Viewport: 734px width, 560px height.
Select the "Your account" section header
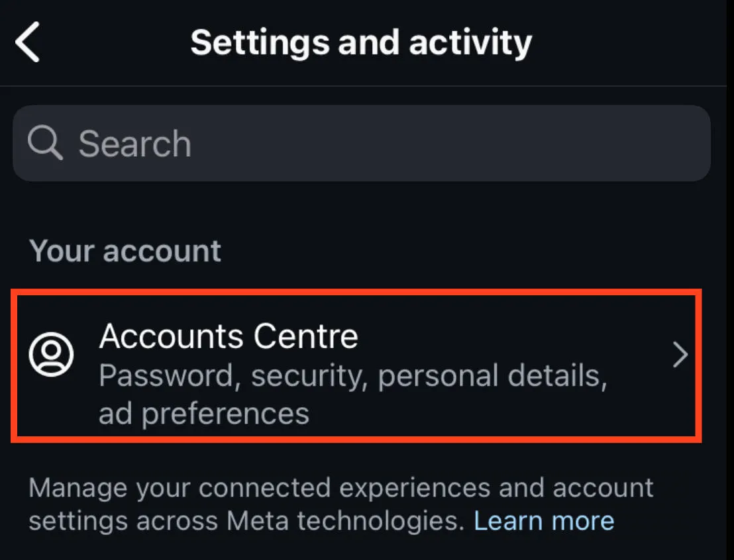pyautogui.click(x=125, y=251)
